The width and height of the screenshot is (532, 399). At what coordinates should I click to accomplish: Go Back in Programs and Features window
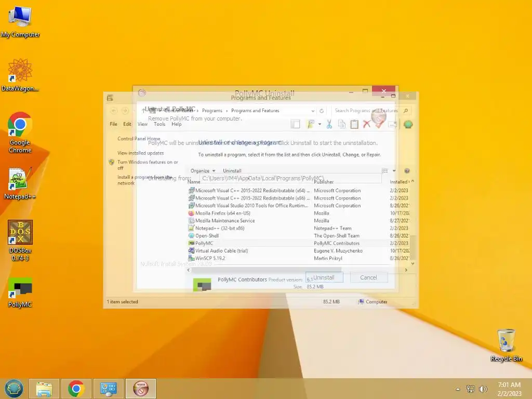114,111
